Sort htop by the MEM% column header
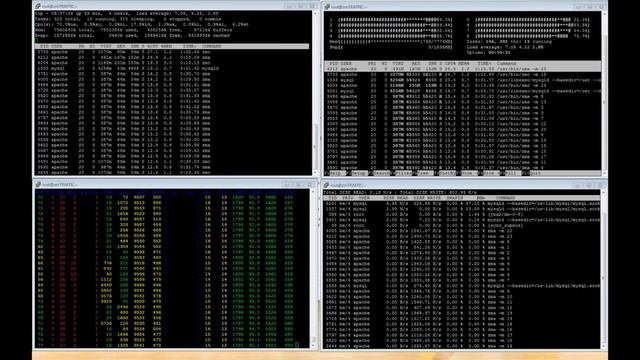640x360 pixels. 463,64
